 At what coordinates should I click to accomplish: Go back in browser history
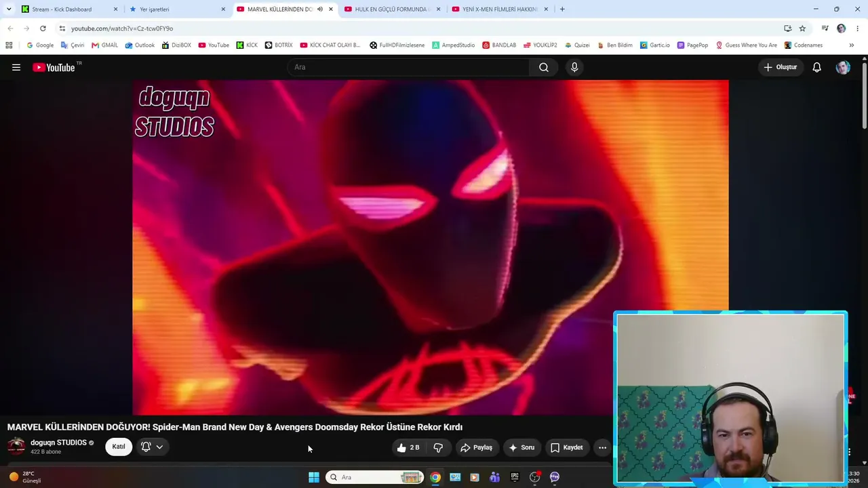tap(10, 28)
